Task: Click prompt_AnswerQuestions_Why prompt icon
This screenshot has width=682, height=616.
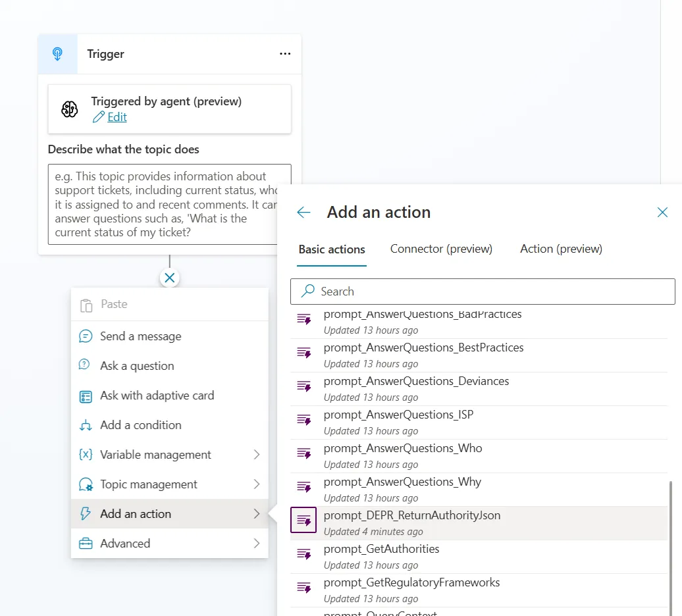Action: click(304, 486)
